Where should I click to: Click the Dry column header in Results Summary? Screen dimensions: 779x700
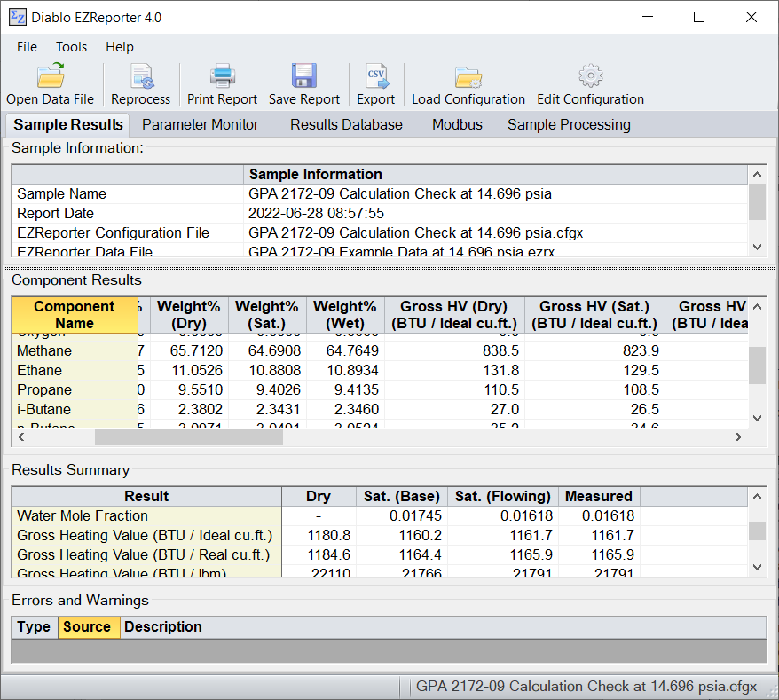319,496
